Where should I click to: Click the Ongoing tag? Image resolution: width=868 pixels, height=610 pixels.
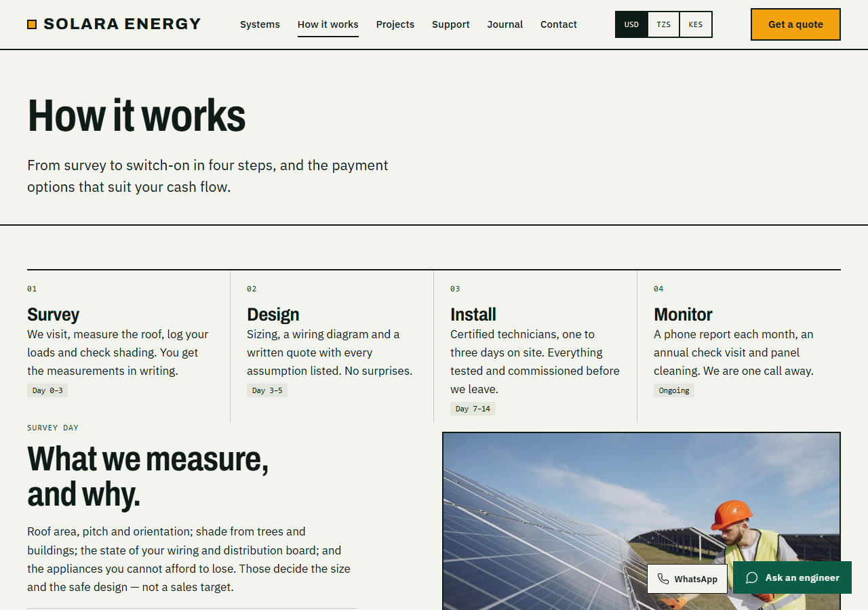(x=674, y=390)
